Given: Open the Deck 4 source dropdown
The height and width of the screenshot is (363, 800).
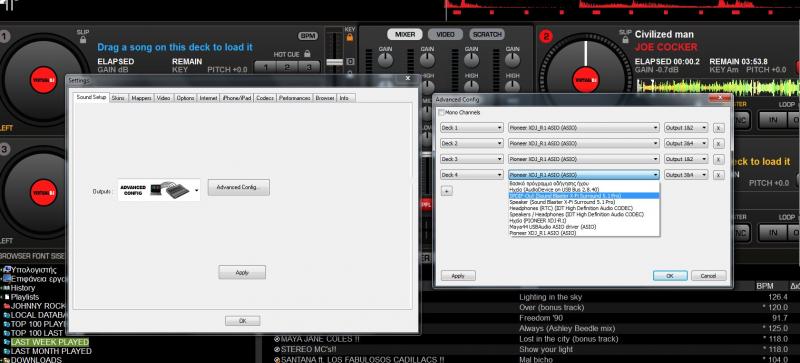Looking at the screenshot, I should coord(471,175).
